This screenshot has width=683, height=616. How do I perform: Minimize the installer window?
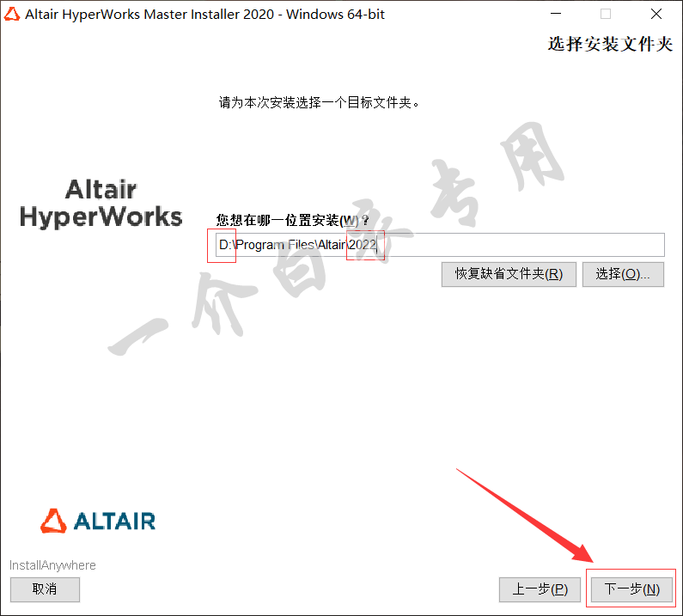[x=556, y=14]
